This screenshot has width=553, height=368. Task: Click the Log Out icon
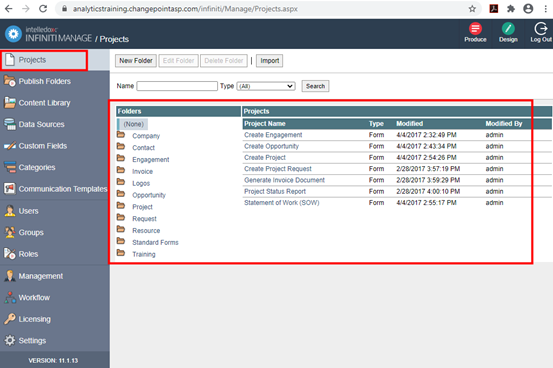click(x=541, y=29)
